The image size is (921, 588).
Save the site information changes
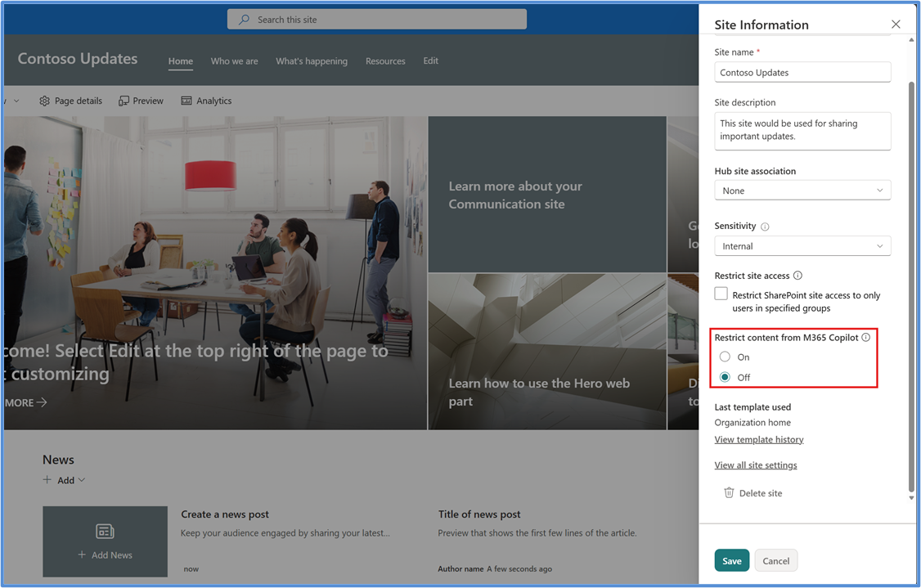point(731,560)
